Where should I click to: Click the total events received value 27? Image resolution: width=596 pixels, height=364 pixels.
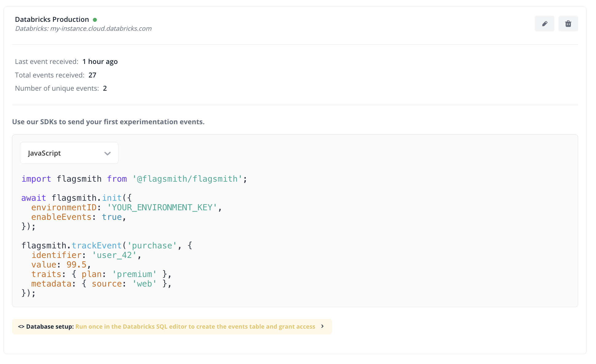[92, 75]
